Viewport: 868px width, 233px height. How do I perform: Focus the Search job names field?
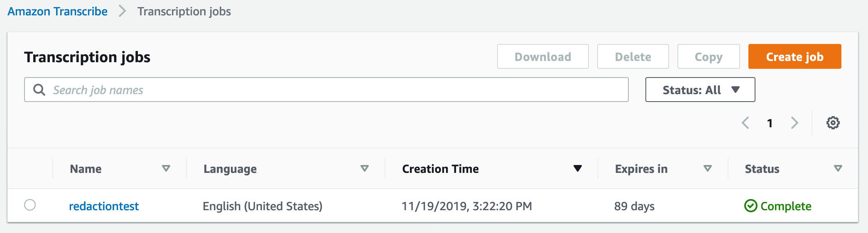[326, 90]
